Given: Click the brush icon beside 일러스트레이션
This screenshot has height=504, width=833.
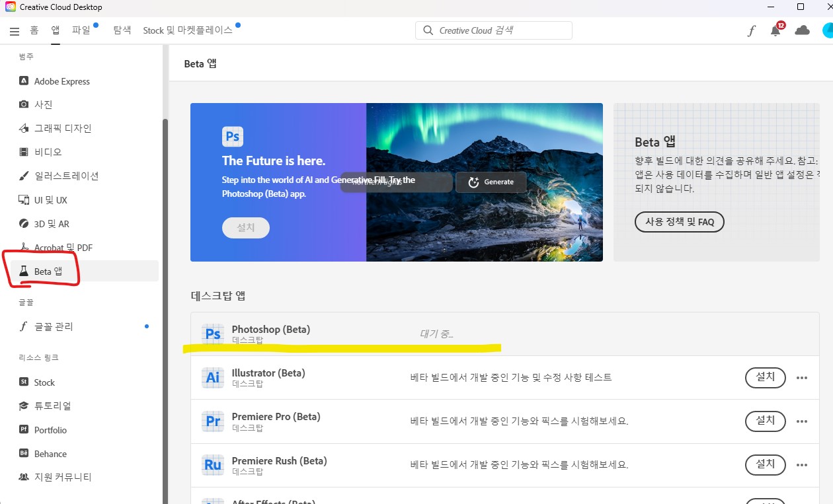Looking at the screenshot, I should (24, 176).
